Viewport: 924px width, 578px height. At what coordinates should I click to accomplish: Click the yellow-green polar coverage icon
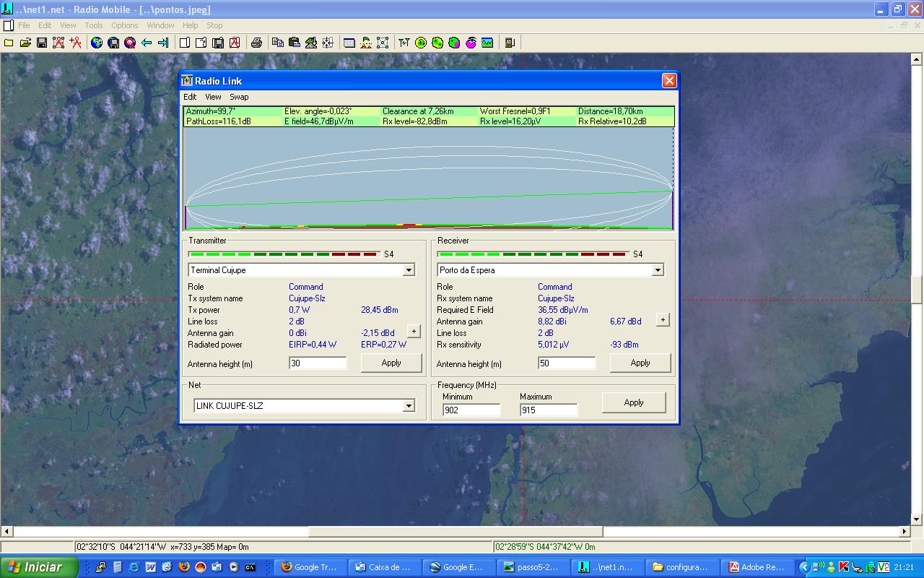(421, 43)
